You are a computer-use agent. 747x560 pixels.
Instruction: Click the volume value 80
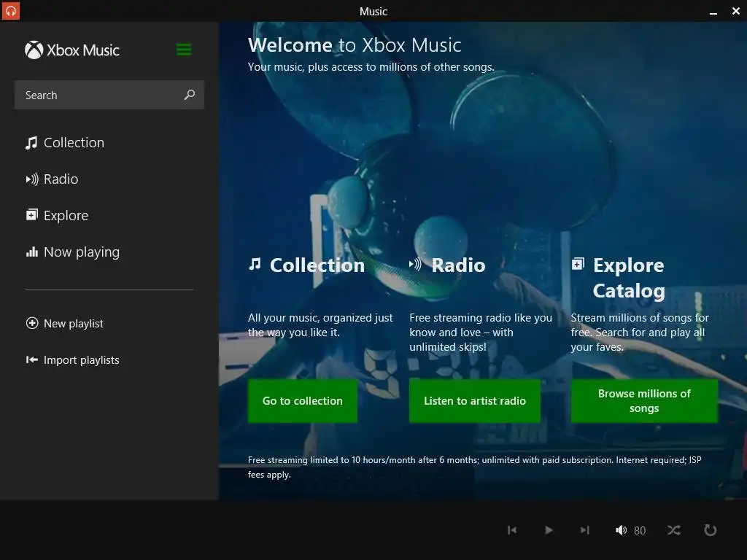[x=640, y=531]
